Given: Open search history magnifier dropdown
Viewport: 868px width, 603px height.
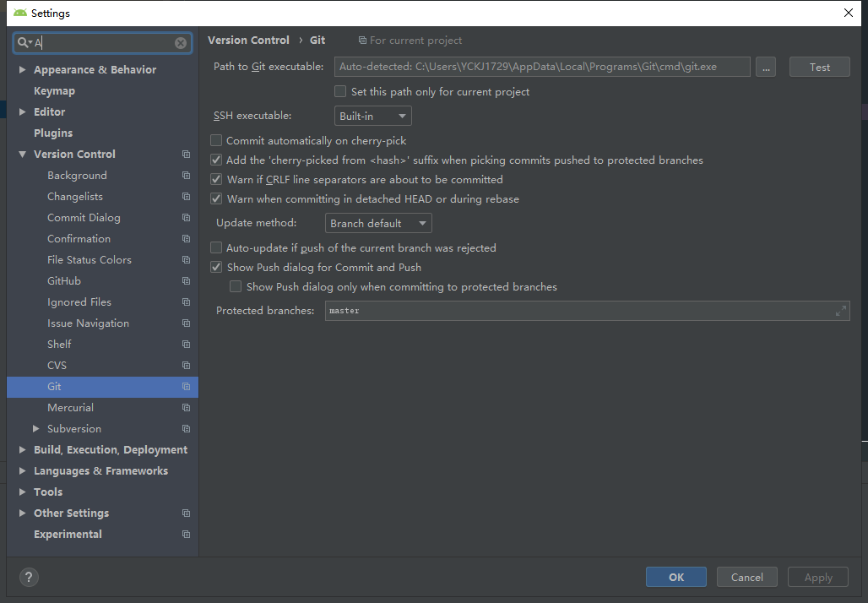Looking at the screenshot, I should click(x=24, y=42).
